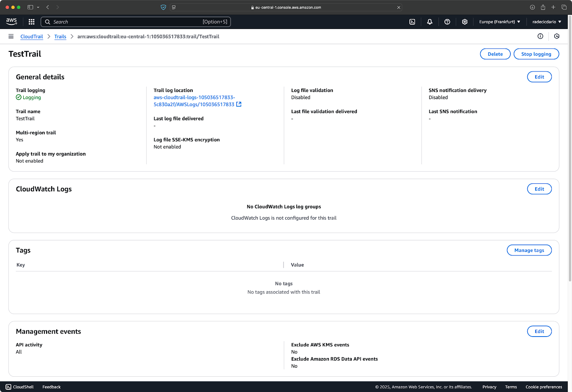572x392 pixels.
Task: Edit the General details section
Action: [539, 77]
